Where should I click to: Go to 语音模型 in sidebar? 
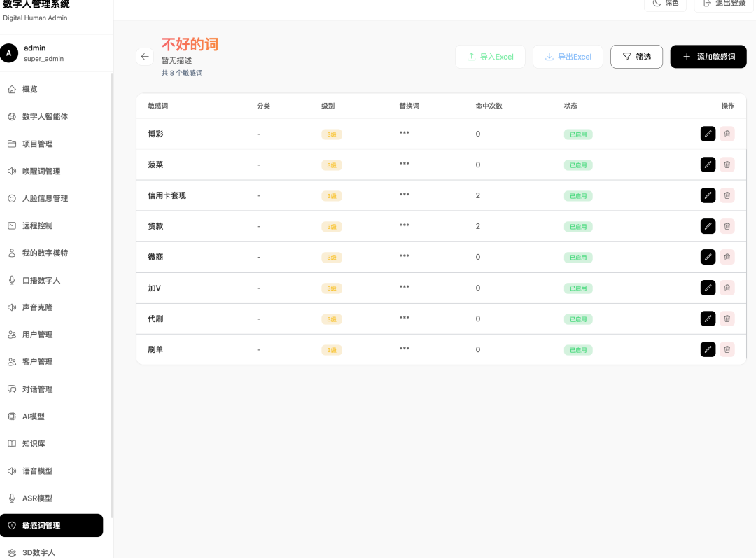tap(52, 470)
